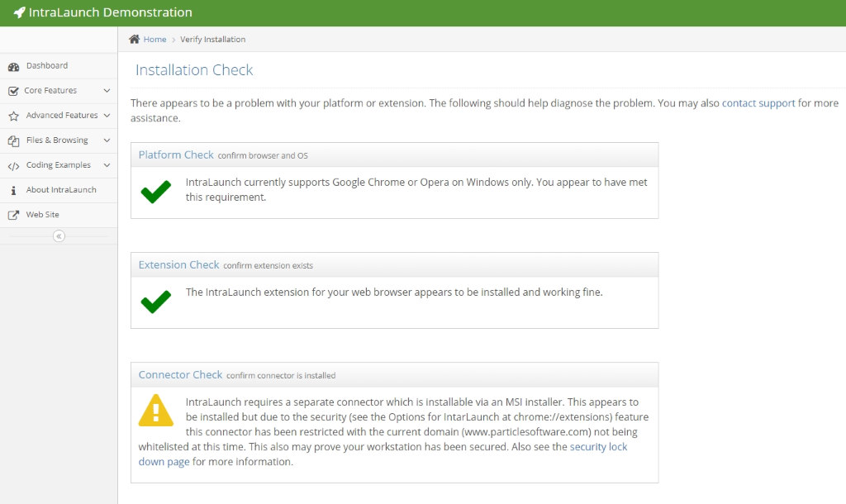The width and height of the screenshot is (846, 504).
Task: Click the text about supported Chrome or Opera
Action: click(x=416, y=189)
